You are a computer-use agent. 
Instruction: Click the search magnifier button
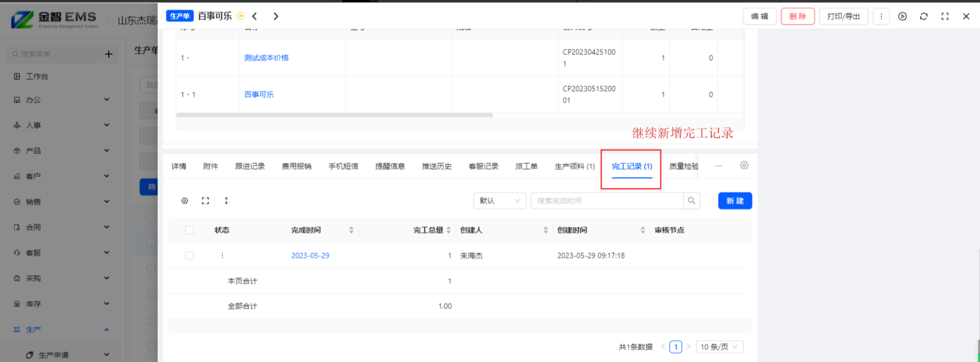click(x=692, y=200)
